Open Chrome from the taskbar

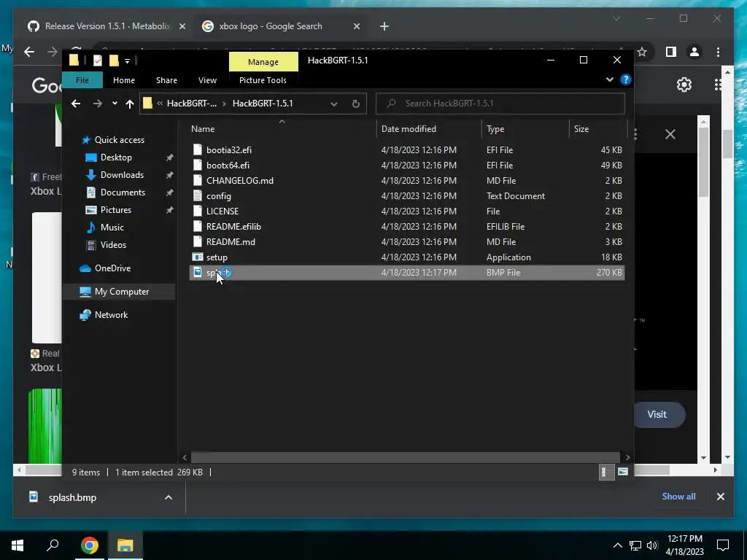click(x=90, y=545)
